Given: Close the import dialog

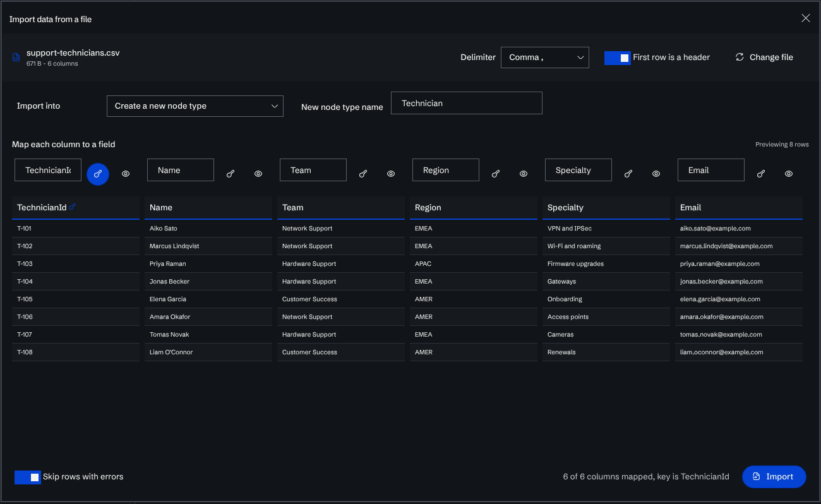Looking at the screenshot, I should [806, 18].
